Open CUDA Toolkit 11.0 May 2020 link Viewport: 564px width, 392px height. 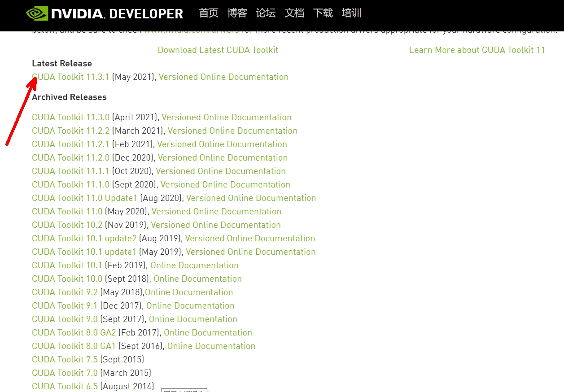67,211
